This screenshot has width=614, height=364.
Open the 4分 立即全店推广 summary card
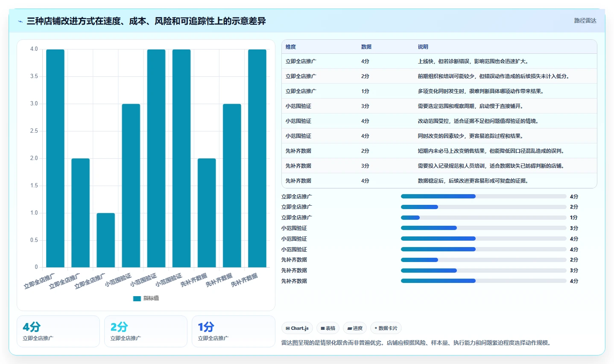(x=58, y=332)
